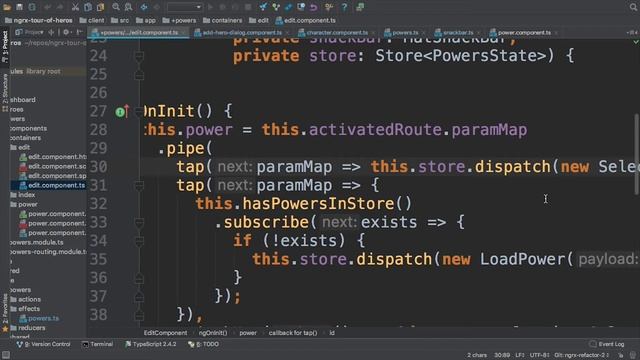Select the reducers folder in tree

click(28, 328)
